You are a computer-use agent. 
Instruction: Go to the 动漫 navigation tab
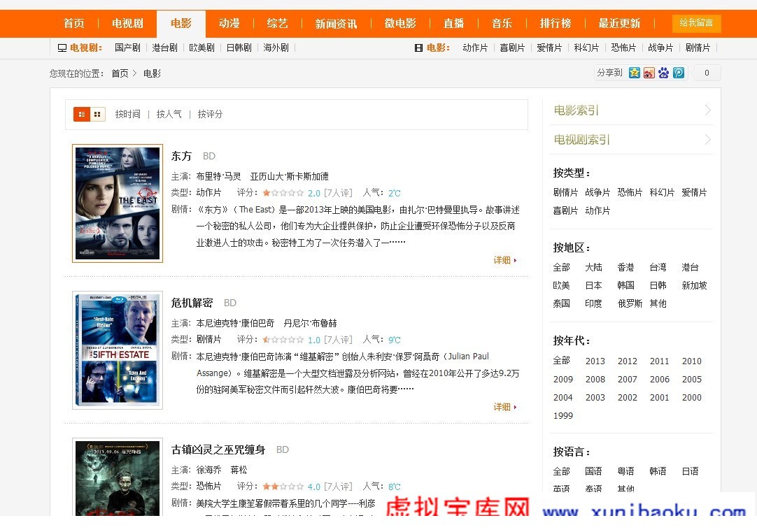[229, 23]
